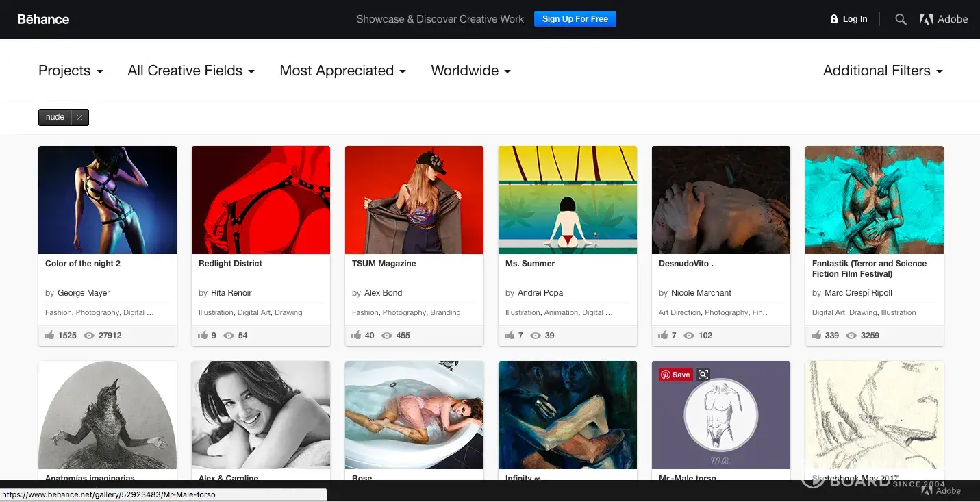Screen dimensions: 980x502
Task: Click the Anatomías imaginarias thumbnail
Action: [x=108, y=415]
